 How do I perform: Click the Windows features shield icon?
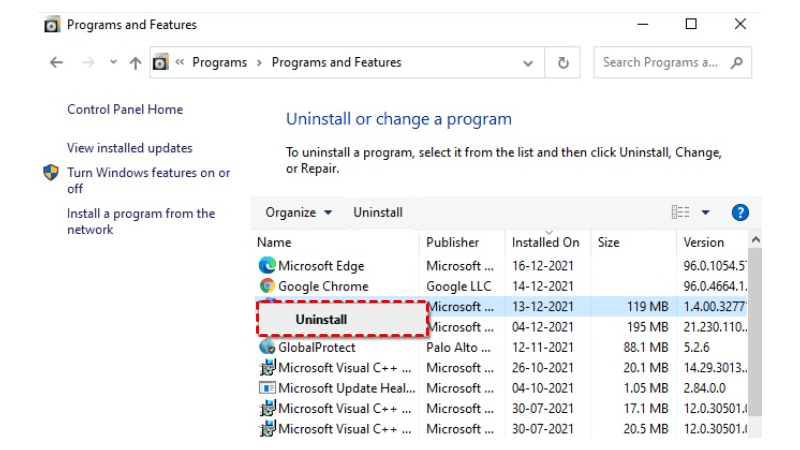pos(51,172)
